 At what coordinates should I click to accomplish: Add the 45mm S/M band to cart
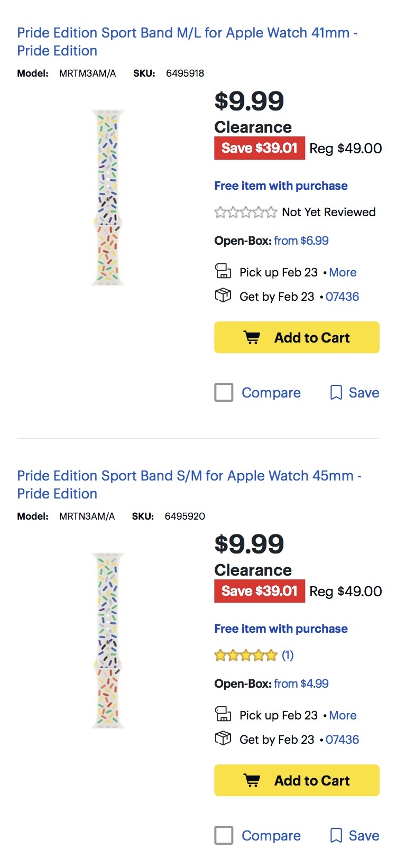click(x=297, y=780)
